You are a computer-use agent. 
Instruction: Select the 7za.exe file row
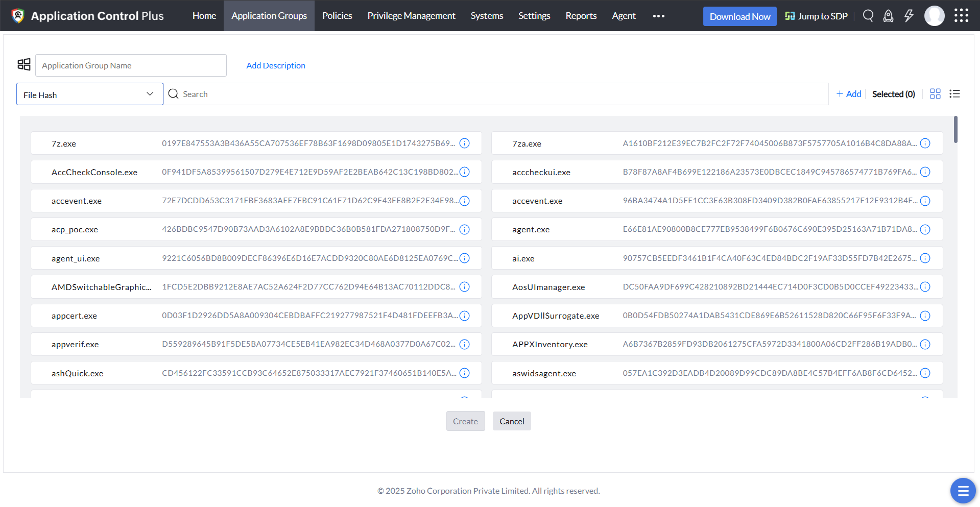717,143
